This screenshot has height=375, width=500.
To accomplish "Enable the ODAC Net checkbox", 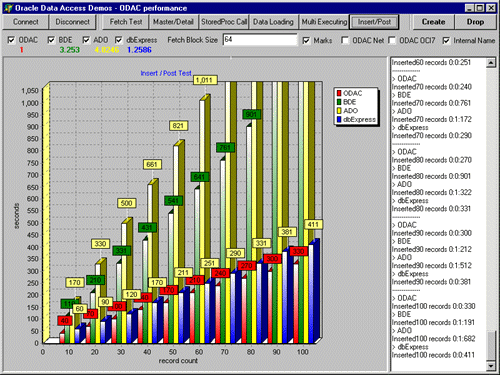I will click(x=345, y=40).
